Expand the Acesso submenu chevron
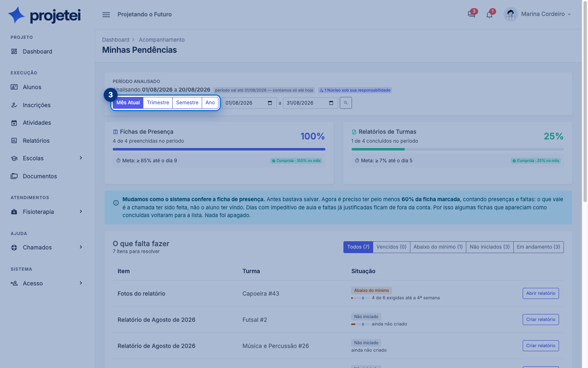588x368 pixels. (81, 283)
